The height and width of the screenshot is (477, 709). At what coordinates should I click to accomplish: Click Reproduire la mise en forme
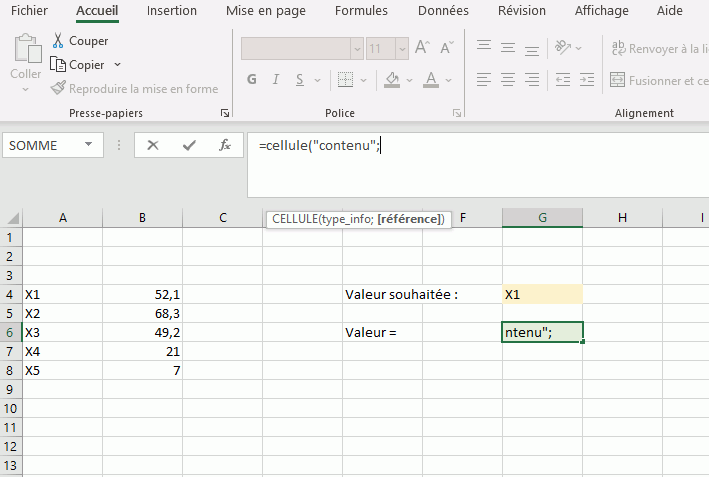(x=134, y=89)
